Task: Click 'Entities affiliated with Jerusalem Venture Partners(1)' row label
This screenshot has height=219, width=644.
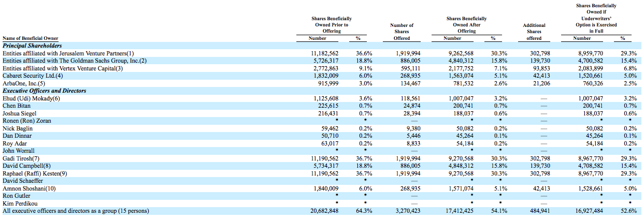Action: 68,53
